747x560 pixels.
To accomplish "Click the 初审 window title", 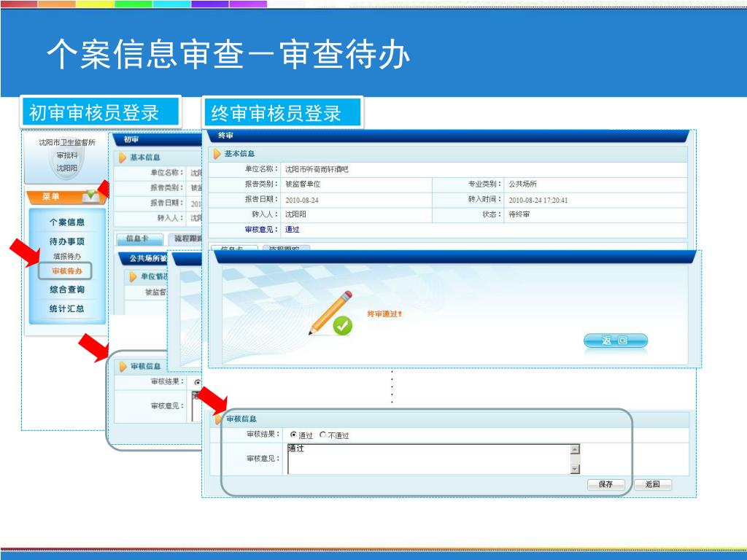I will click(131, 139).
